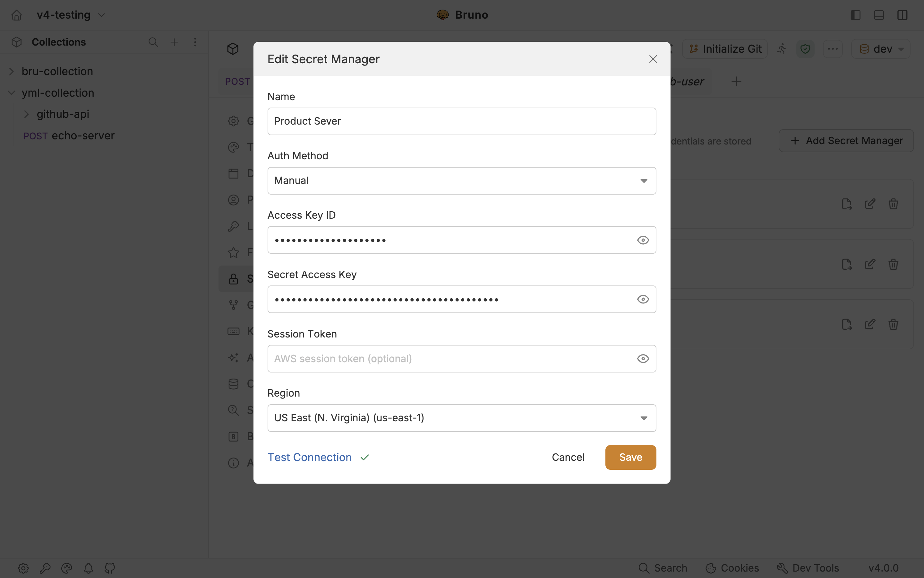Add a new collection with the plus icon
Screen dimensions: 924x578
(x=174, y=42)
